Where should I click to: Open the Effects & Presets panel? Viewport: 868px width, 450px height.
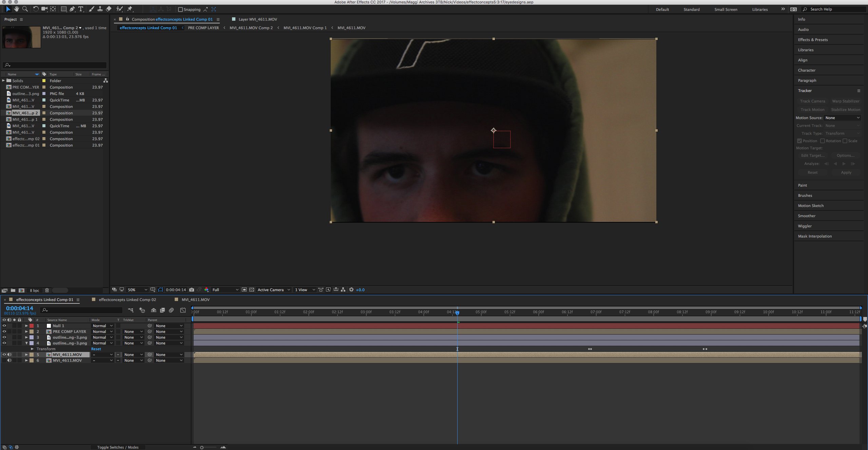(x=813, y=40)
